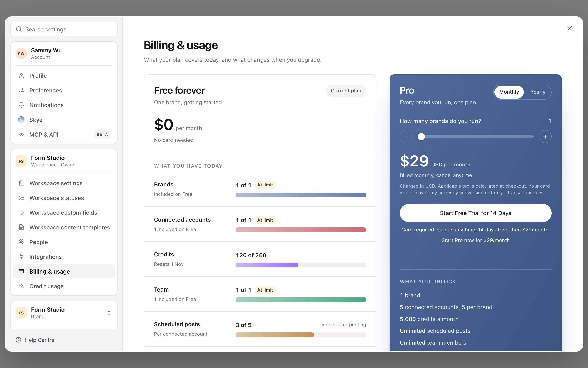Click the 'Resets 1 Nov' text
Image resolution: width=588 pixels, height=368 pixels.
(169, 264)
